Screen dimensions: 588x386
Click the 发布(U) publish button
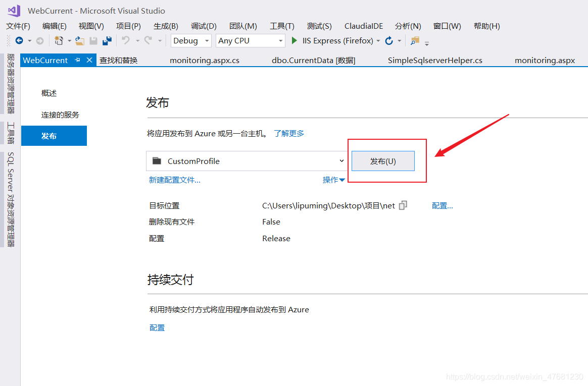(383, 161)
